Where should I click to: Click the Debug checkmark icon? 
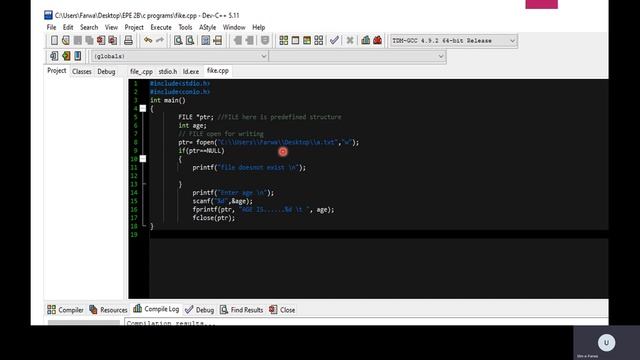click(334, 40)
